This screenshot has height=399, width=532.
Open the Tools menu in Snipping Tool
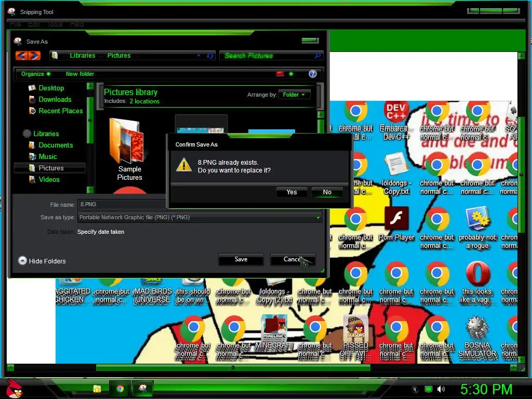[55, 24]
